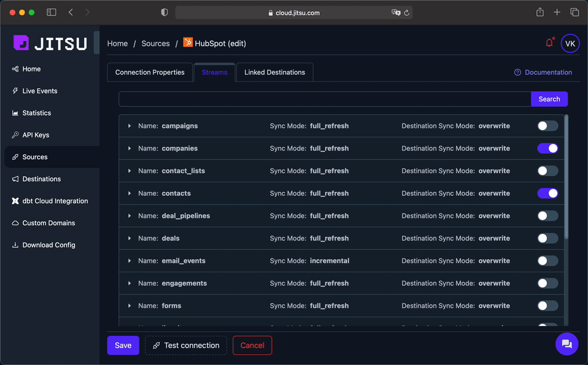Navigate to Destinations in the sidebar

point(40,179)
